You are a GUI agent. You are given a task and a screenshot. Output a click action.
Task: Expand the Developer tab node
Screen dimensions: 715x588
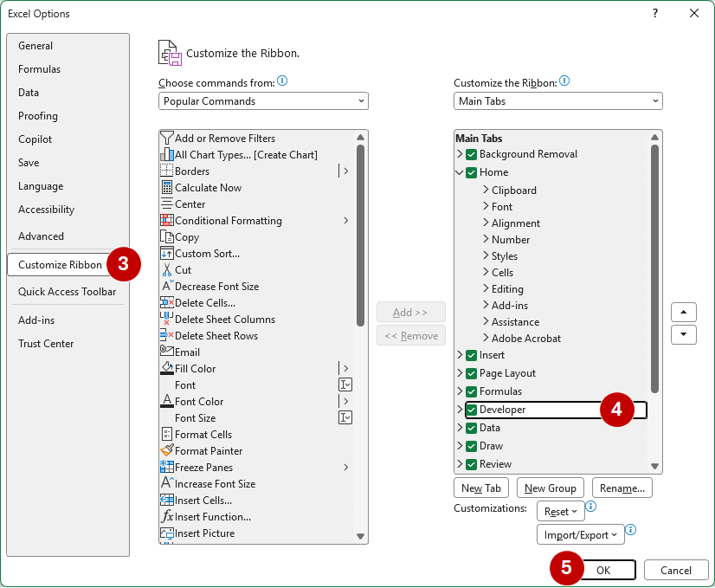coord(460,409)
